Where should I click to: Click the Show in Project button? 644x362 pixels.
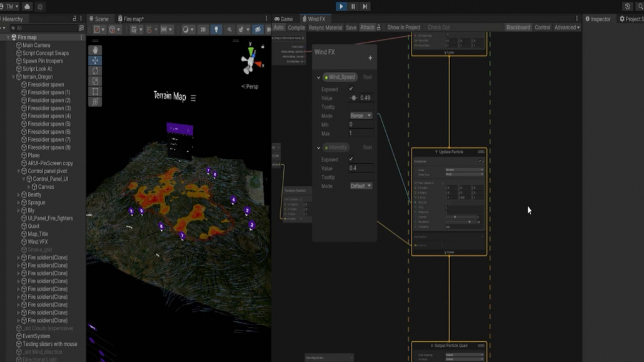point(403,28)
